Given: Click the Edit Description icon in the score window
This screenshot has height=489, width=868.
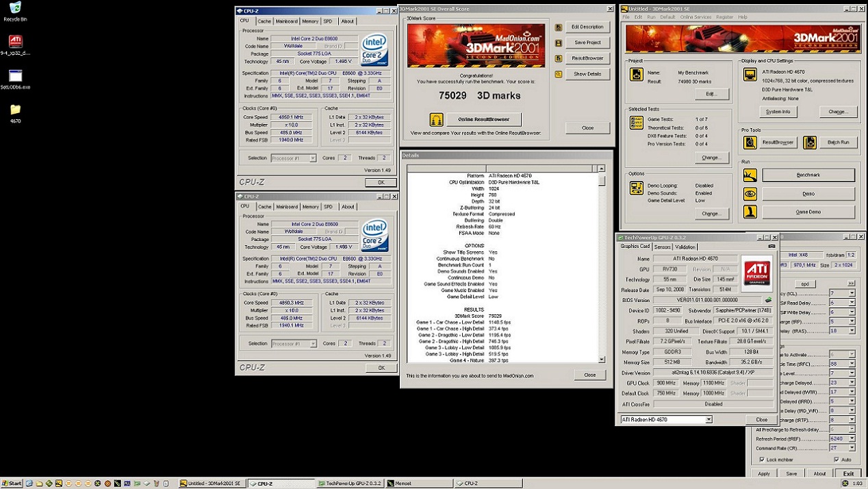Looking at the screenshot, I should point(559,27).
